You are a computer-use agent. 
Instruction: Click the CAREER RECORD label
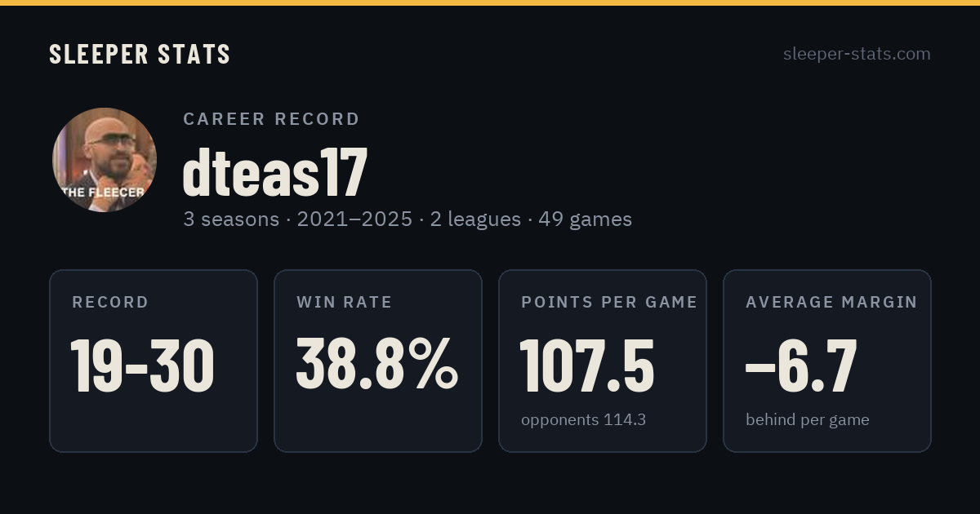pos(271,119)
